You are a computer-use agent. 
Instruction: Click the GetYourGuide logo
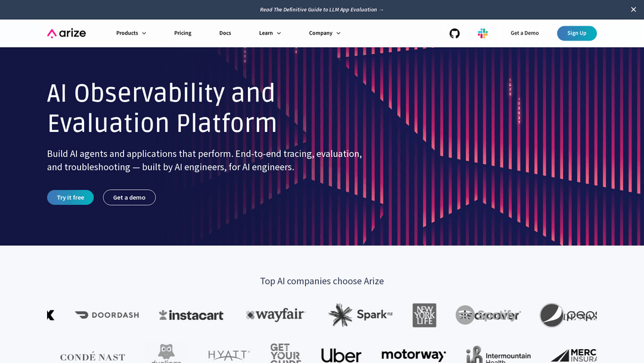click(x=286, y=353)
